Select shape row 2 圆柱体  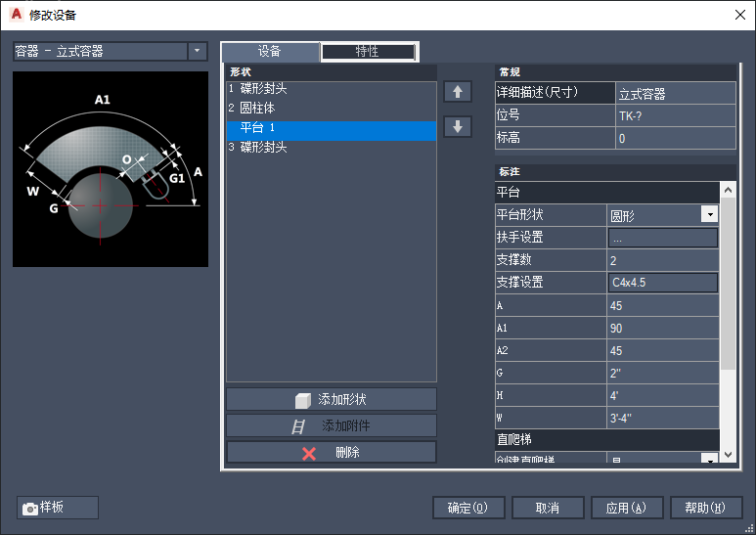click(x=332, y=108)
